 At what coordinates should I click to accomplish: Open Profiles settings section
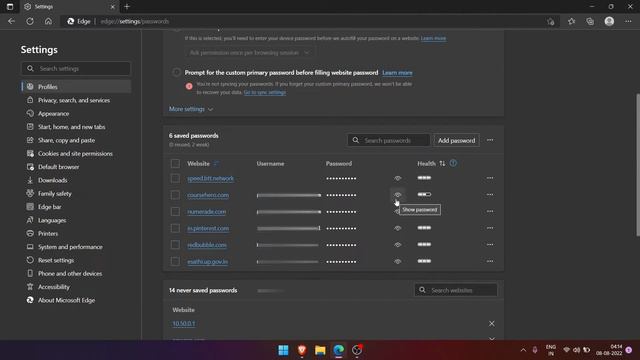tap(76, 87)
